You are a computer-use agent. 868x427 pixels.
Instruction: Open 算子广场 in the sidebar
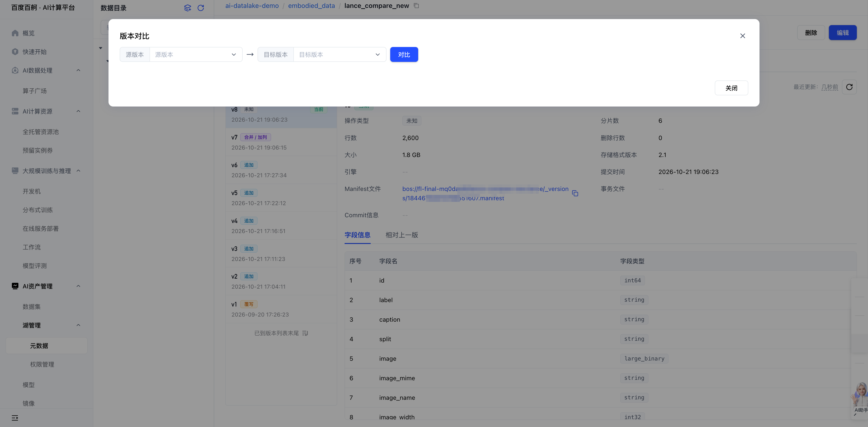[35, 91]
